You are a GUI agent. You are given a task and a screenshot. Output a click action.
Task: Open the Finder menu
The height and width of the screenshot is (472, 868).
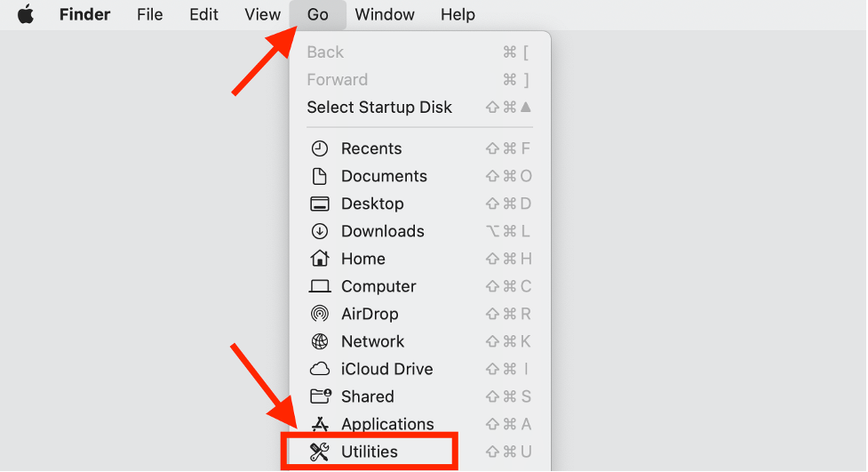tap(84, 14)
